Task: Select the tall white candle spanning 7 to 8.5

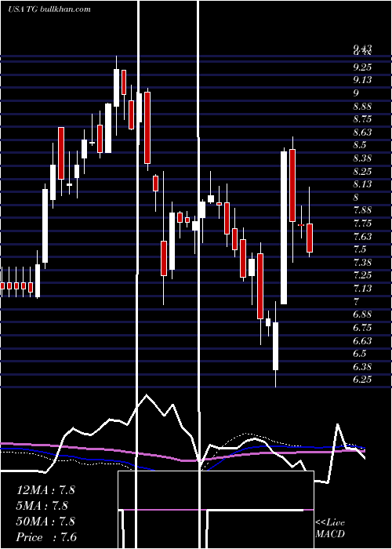Action: (284, 227)
